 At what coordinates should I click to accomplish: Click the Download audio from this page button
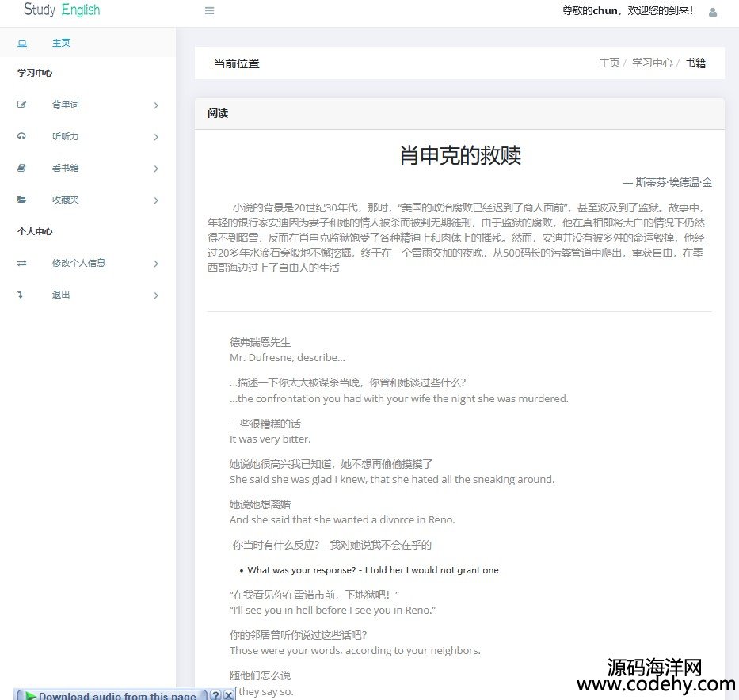coord(111,695)
